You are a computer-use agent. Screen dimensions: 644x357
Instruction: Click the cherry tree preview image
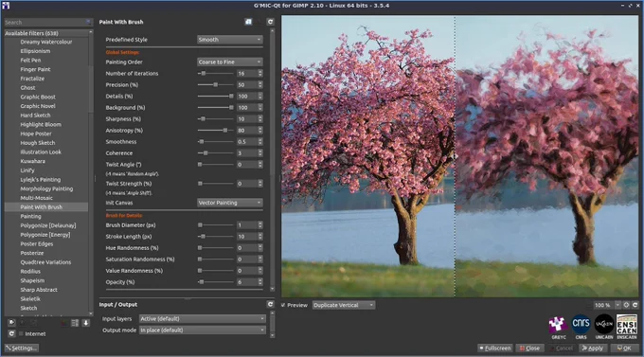click(460, 156)
